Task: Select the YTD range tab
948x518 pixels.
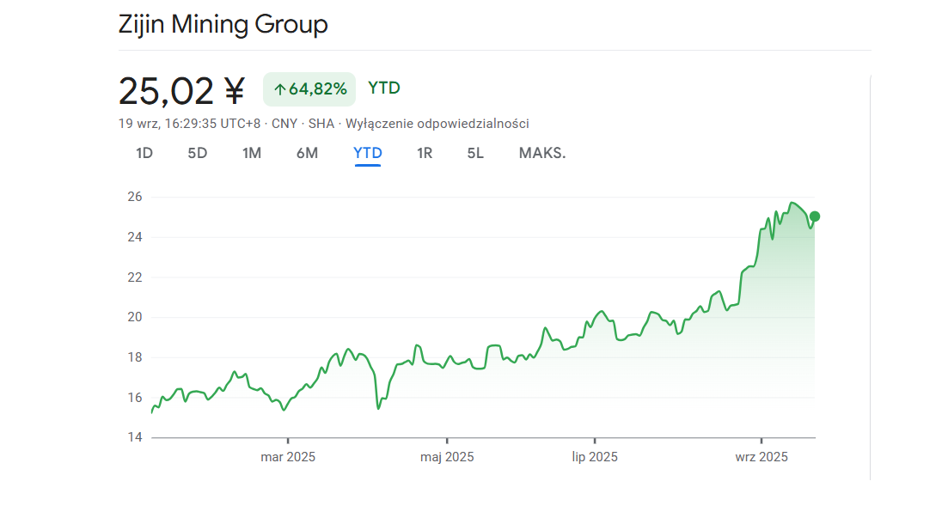Action: [368, 153]
